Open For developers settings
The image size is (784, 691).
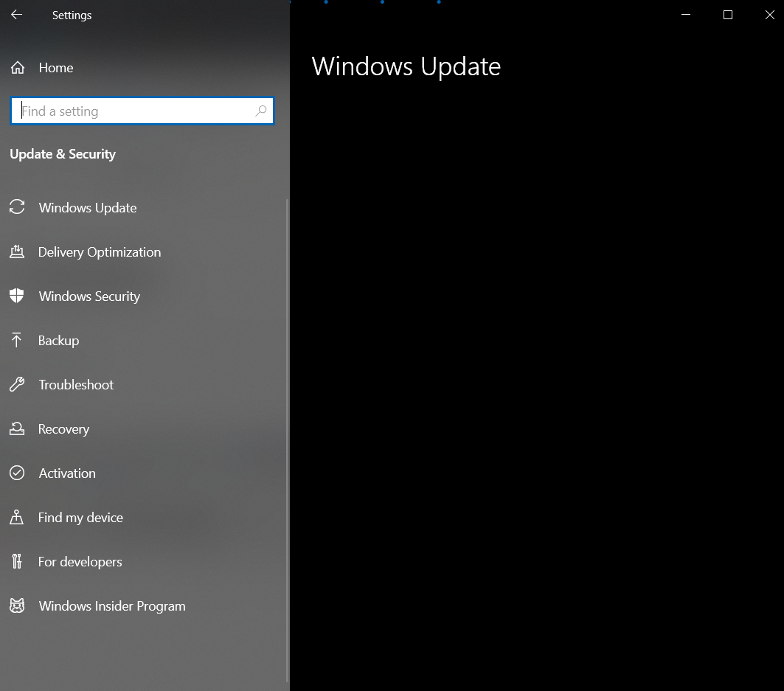coord(80,561)
